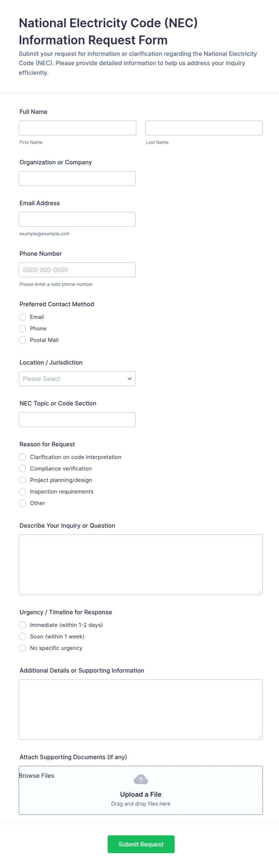The width and height of the screenshot is (279, 868).
Task: Choose No specific urgency option
Action: point(22,648)
